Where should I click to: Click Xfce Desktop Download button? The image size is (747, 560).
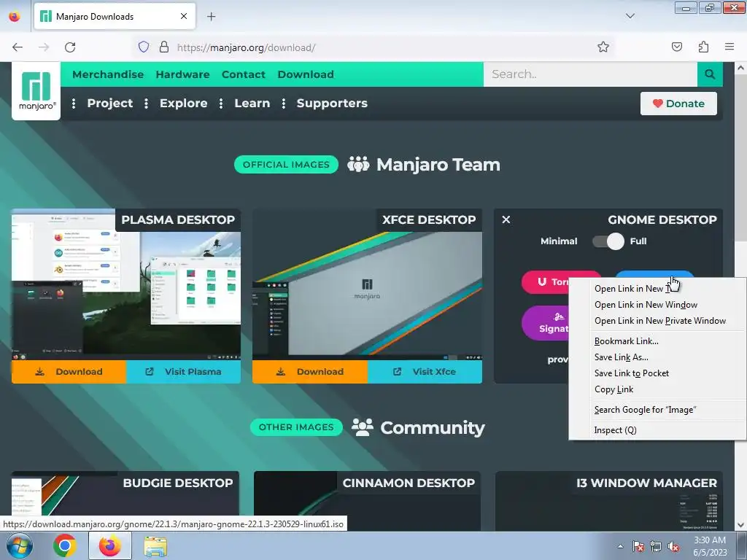[x=310, y=372]
